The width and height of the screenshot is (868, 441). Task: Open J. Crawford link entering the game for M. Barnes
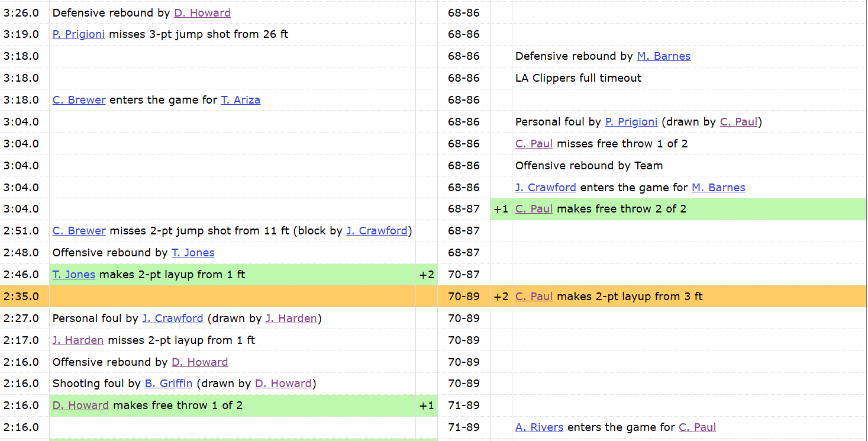point(546,188)
